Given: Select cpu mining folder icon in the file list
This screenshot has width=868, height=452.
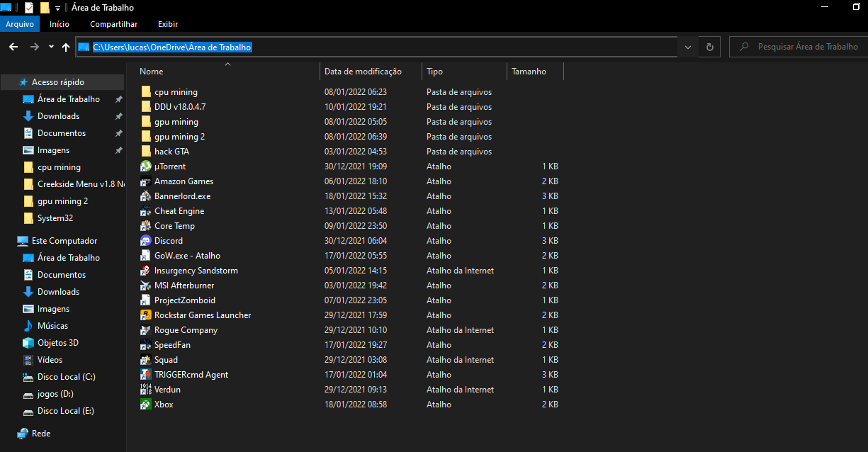Looking at the screenshot, I should pyautogui.click(x=146, y=92).
